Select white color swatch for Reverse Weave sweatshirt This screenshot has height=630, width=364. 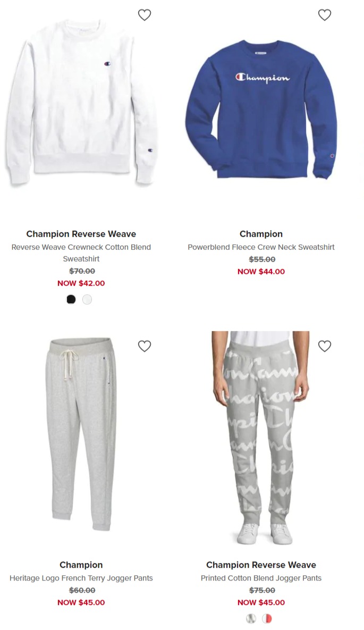[87, 299]
